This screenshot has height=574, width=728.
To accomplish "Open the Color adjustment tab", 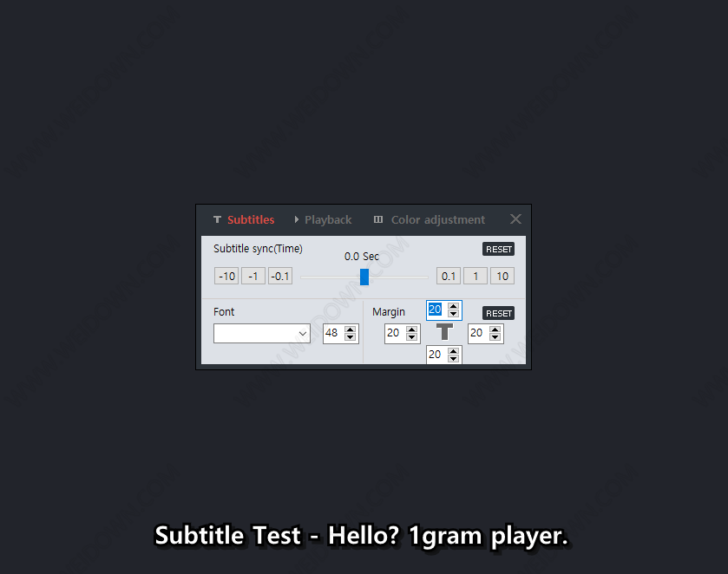I will [430, 219].
